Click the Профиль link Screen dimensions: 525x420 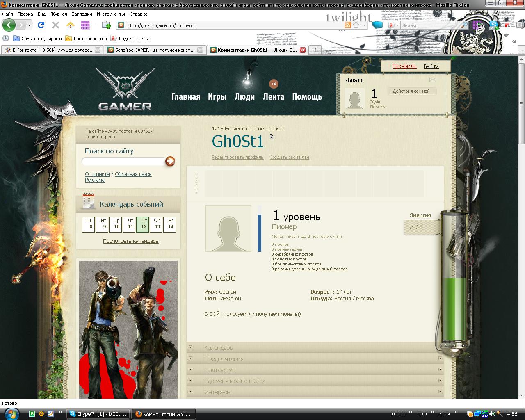pyautogui.click(x=404, y=66)
